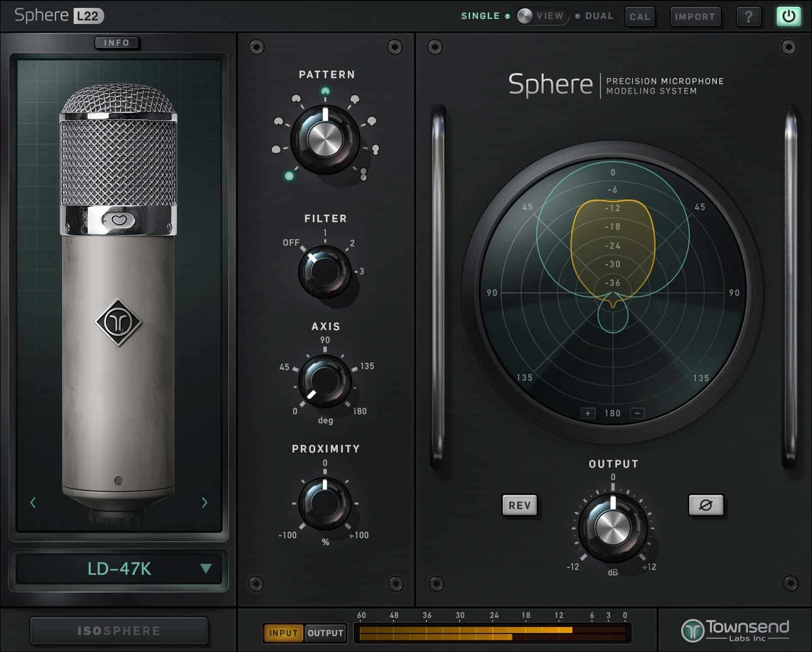The width and height of the screenshot is (812, 652).
Task: Set axis to 180 label
Action: coord(360,411)
